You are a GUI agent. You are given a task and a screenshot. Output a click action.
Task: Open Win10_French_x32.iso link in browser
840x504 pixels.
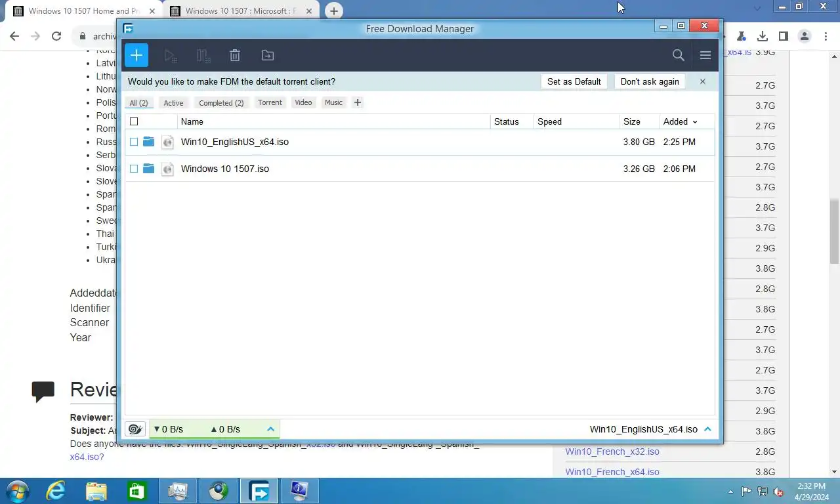pos(612,451)
